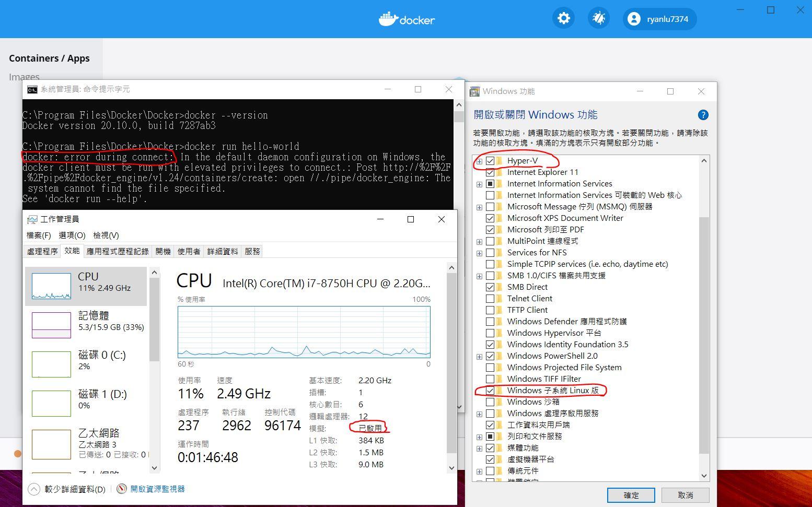Open the 檢視(V) menu in Task Manager
Screen dimensions: 812x507
106,235
